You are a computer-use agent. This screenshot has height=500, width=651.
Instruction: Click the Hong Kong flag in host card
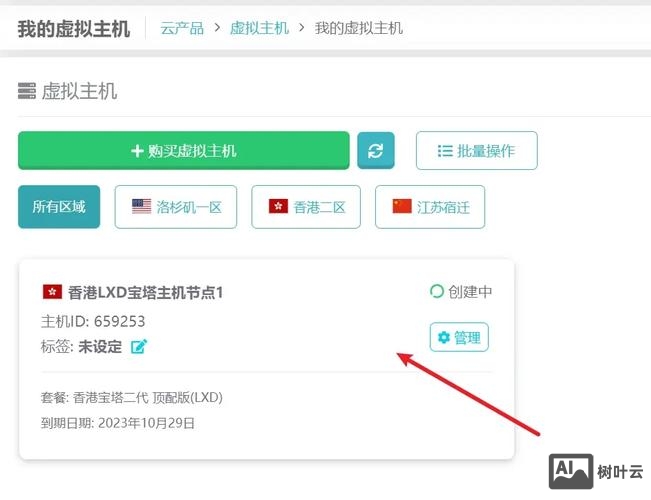(52, 292)
